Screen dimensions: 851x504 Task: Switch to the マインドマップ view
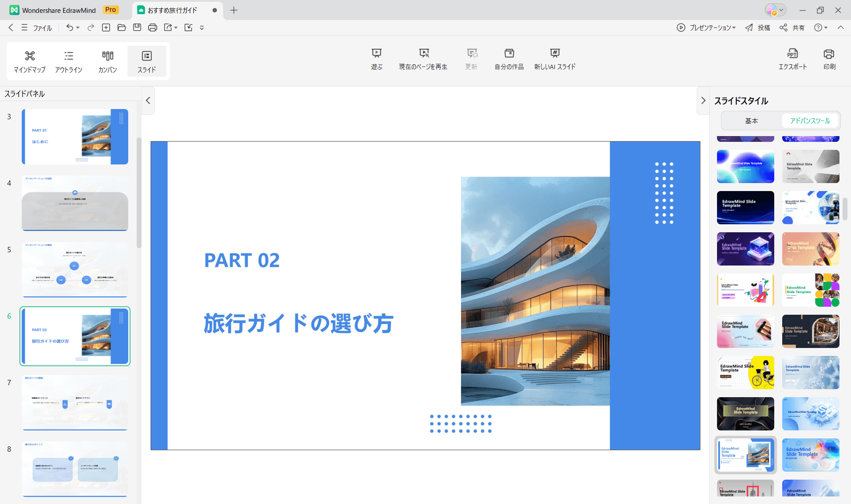29,61
